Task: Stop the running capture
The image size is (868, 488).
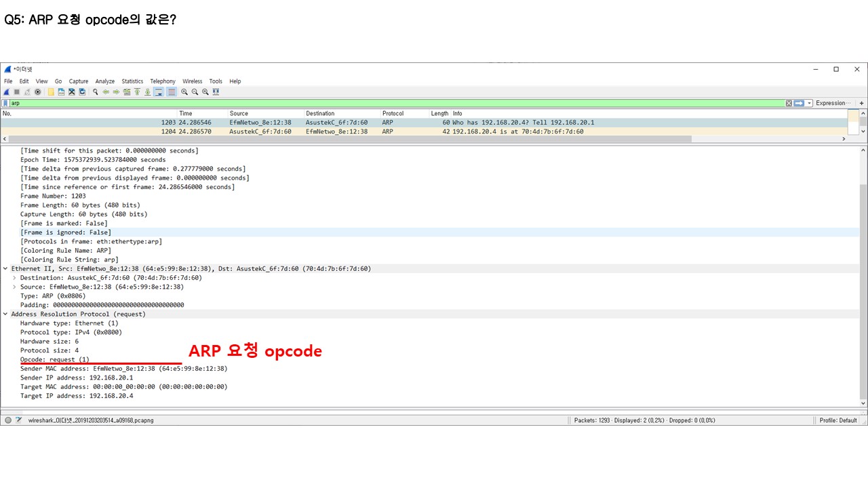Action: coord(17,91)
